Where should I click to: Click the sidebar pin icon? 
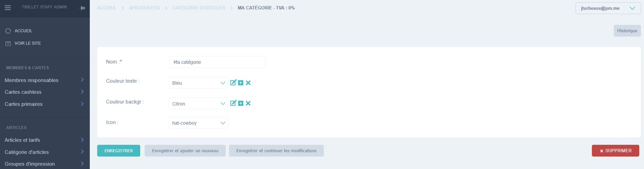82,8
